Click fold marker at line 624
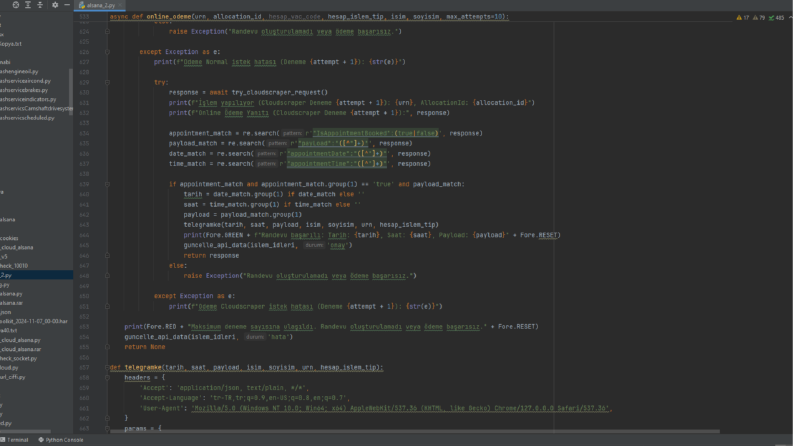The height and width of the screenshot is (446, 793). (x=107, y=31)
